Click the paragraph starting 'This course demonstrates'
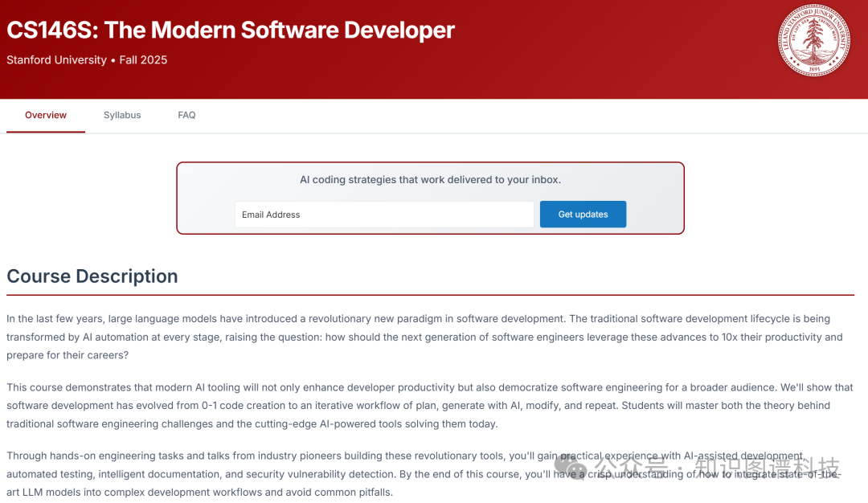 pos(429,406)
